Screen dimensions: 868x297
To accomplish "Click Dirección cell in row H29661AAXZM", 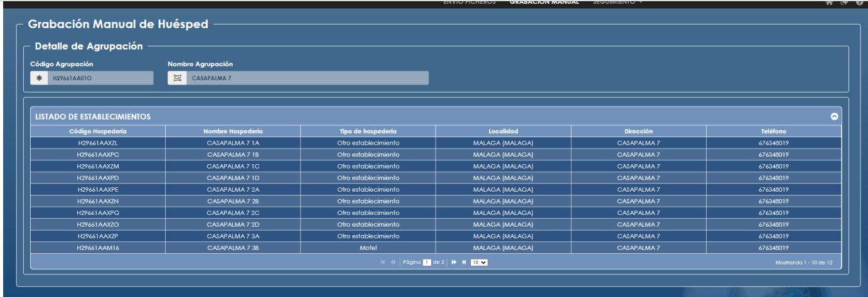I will coord(638,166).
